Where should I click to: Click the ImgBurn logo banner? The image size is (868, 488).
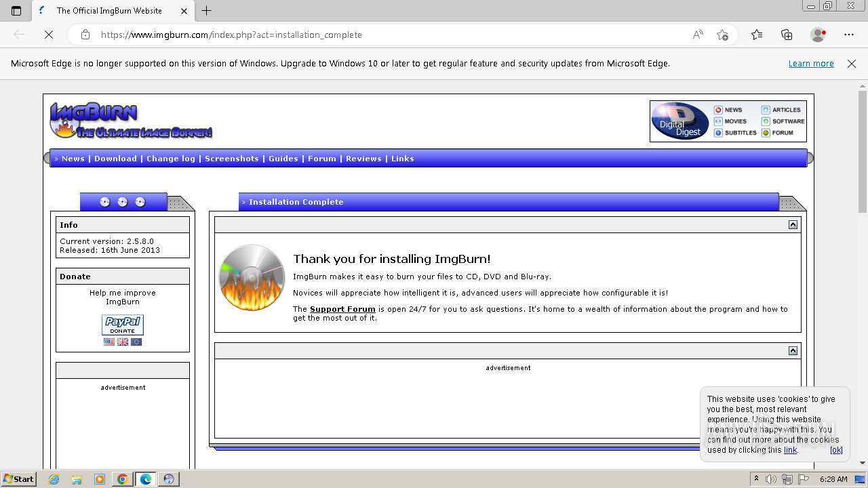coord(131,121)
